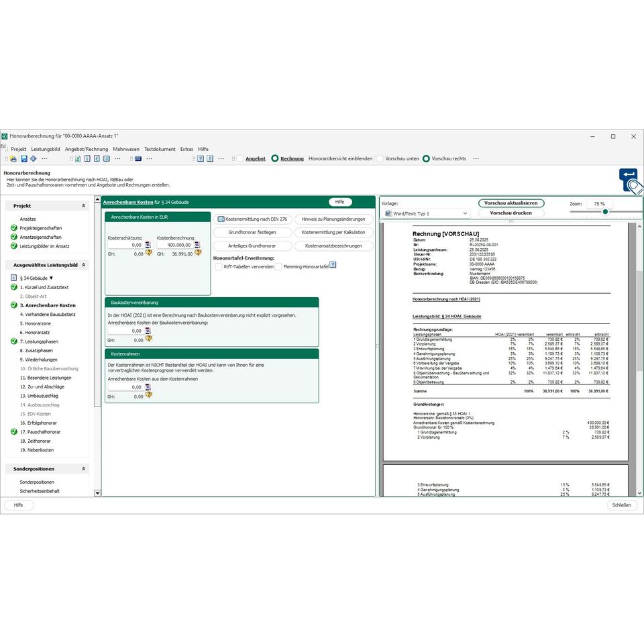Click the question badge under Kostenschätzung
644x644 pixels.
pyautogui.click(x=149, y=254)
